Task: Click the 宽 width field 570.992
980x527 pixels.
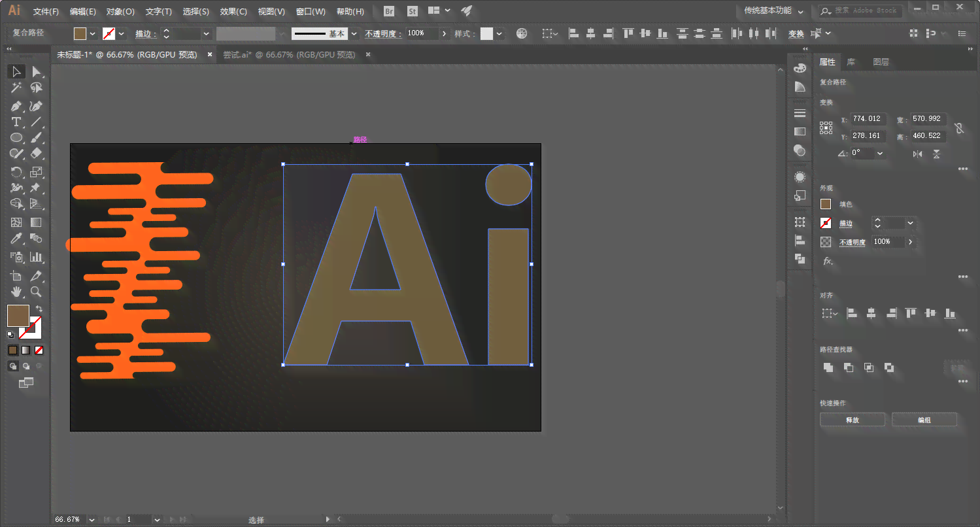Action: point(928,119)
